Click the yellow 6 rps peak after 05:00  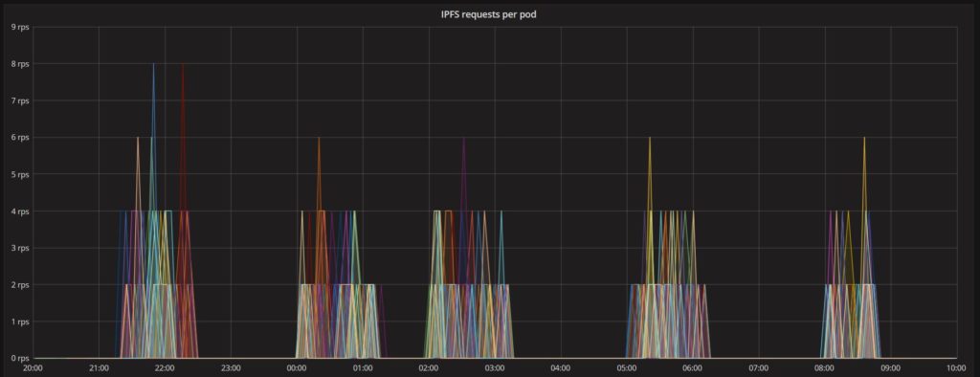click(x=650, y=138)
